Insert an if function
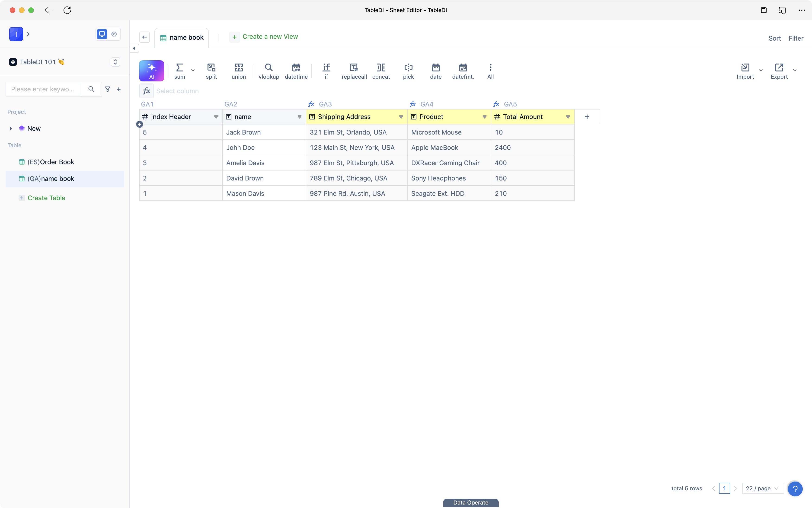The width and height of the screenshot is (812, 508). tap(326, 71)
